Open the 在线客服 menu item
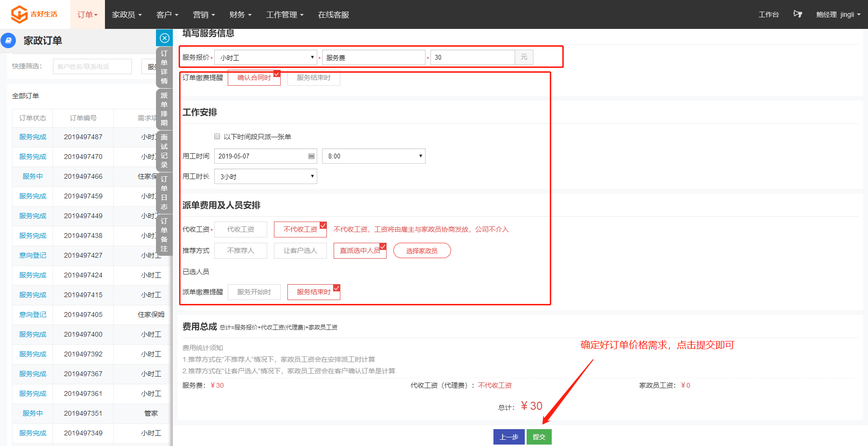The image size is (868, 446). point(334,14)
